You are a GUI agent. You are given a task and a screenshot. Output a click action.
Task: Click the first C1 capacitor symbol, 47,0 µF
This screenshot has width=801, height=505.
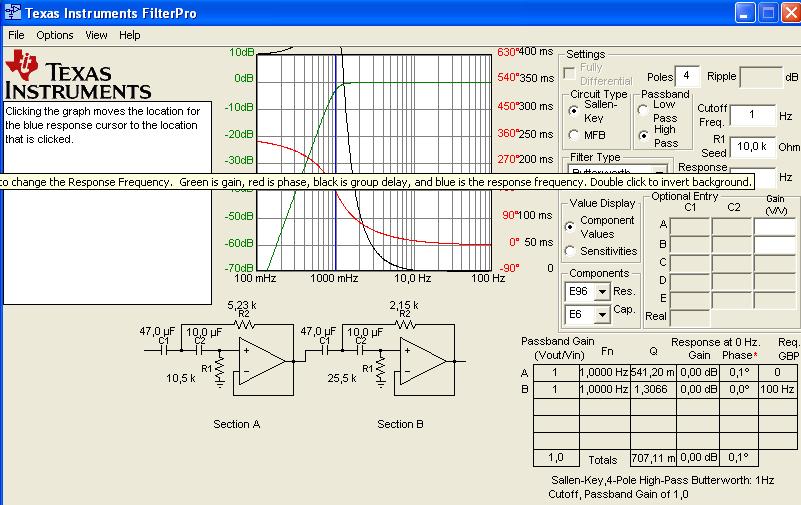click(x=165, y=350)
